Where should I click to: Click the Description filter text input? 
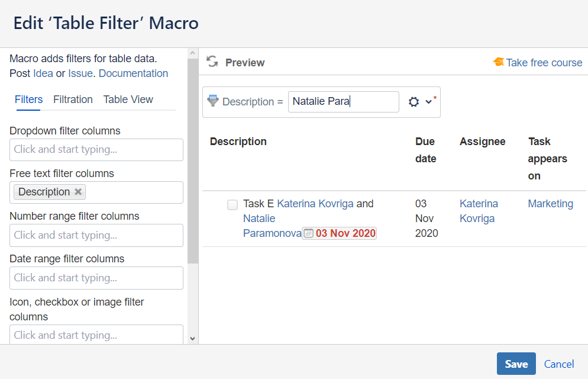(343, 102)
